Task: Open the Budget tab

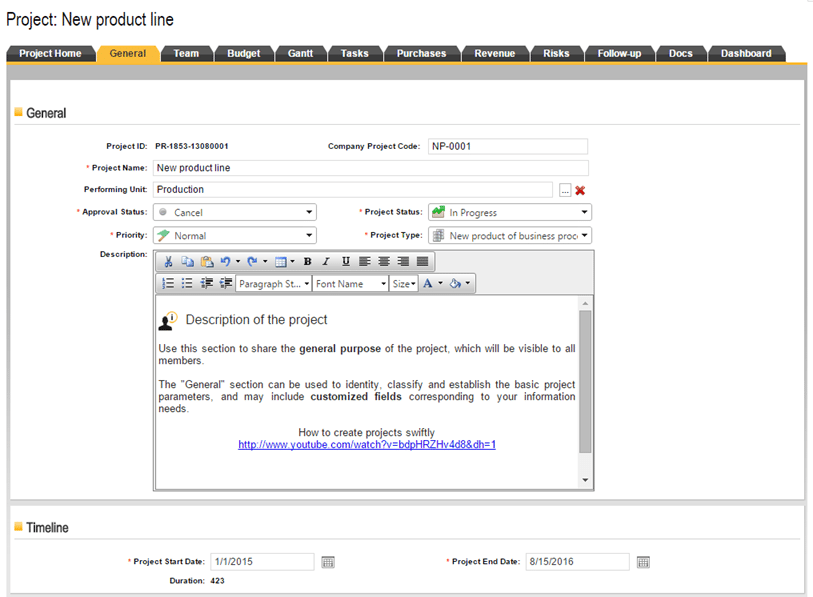Action: (243, 54)
